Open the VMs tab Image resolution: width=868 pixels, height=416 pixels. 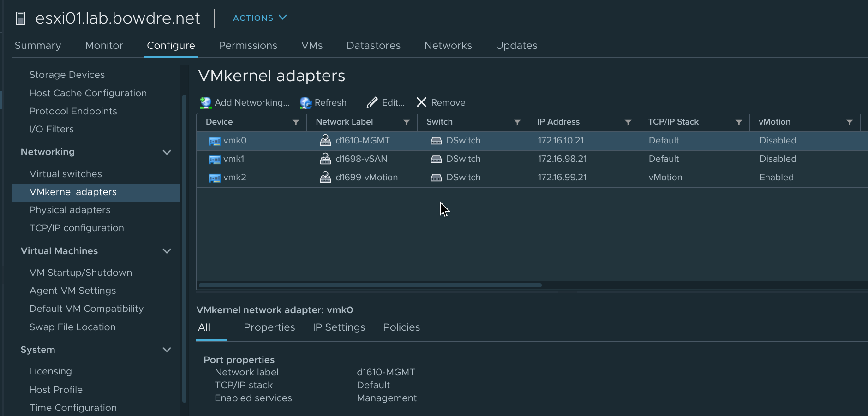pos(312,46)
